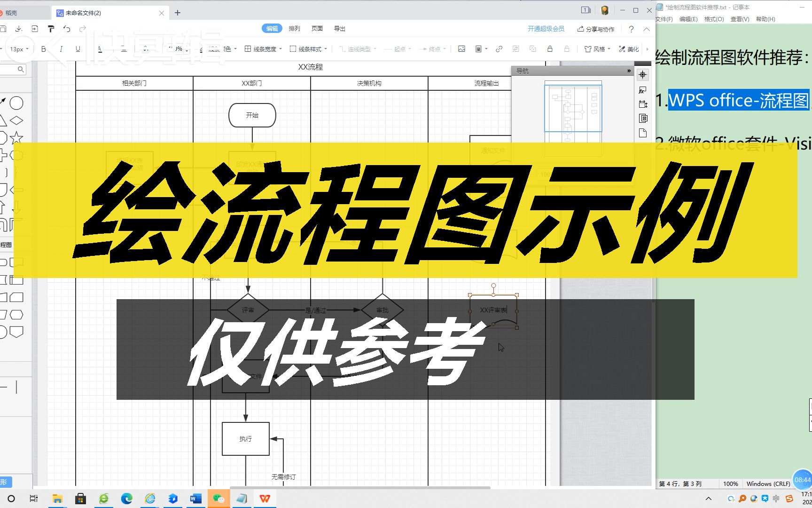Viewport: 812px width, 508px height.
Task: Open a new tab with the plus button
Action: click(178, 13)
